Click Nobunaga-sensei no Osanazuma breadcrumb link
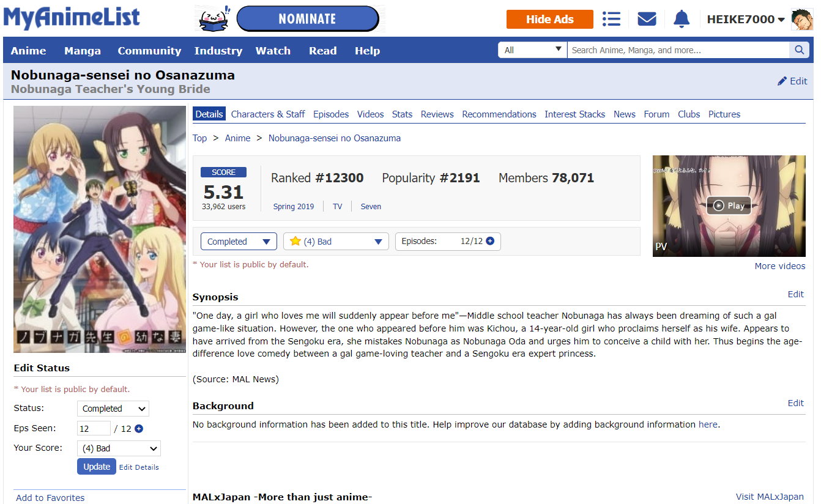Image resolution: width=821 pixels, height=504 pixels. coord(335,138)
